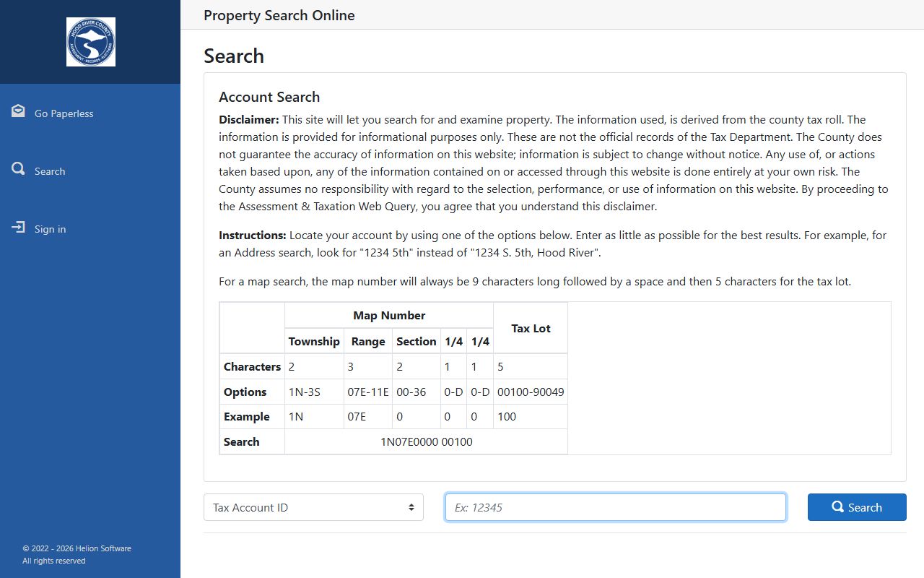Viewport: 924px width, 578px height.
Task: Click the Go Paperless envelope icon
Action: pos(18,111)
